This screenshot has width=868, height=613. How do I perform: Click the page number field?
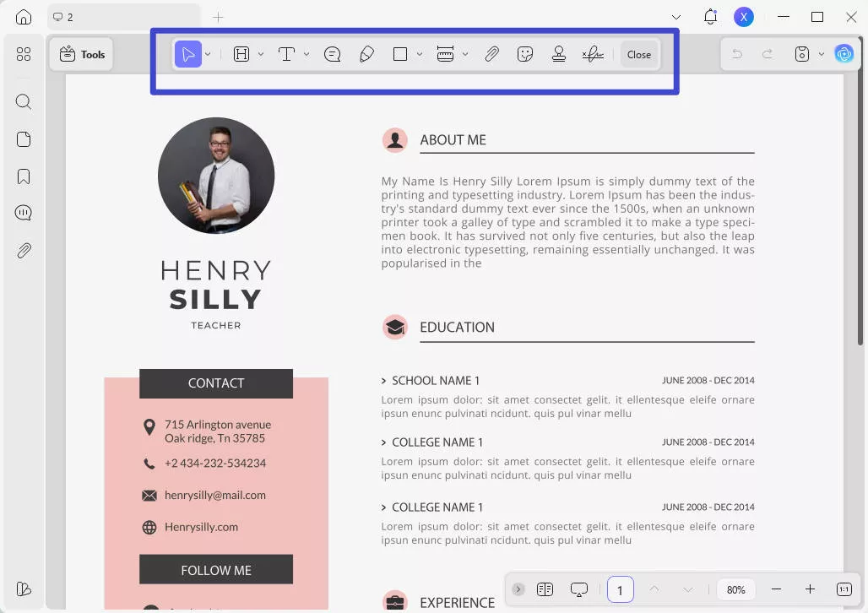point(620,589)
